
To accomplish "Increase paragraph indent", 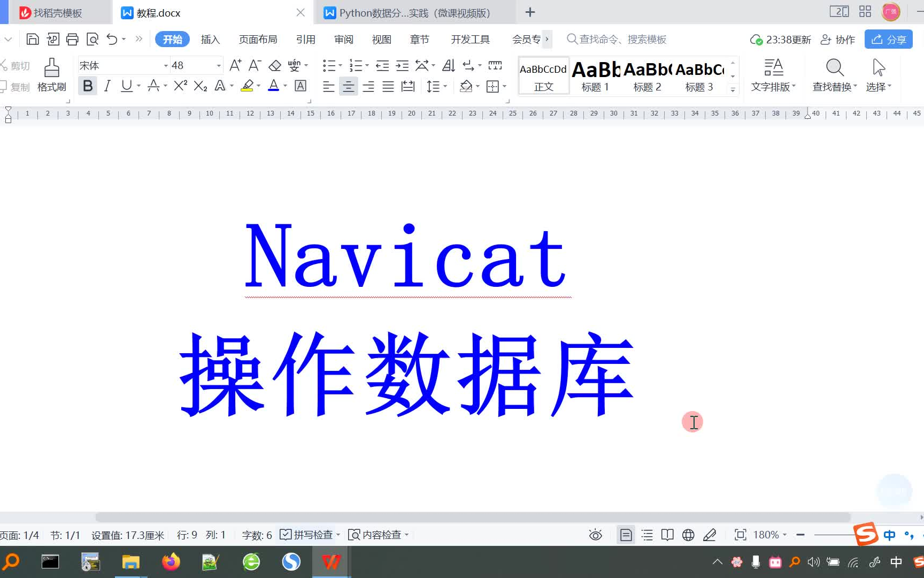I will [x=402, y=65].
